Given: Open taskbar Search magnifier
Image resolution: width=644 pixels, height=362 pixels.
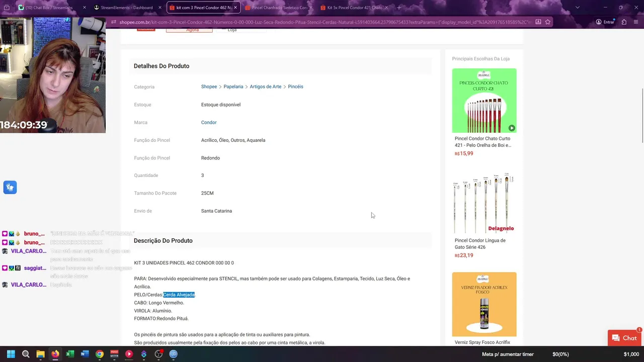Looking at the screenshot, I should coord(26,354).
